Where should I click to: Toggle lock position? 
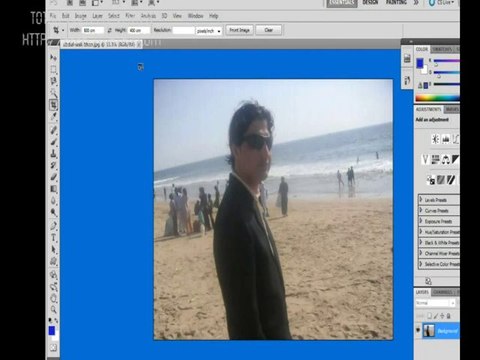point(442,316)
